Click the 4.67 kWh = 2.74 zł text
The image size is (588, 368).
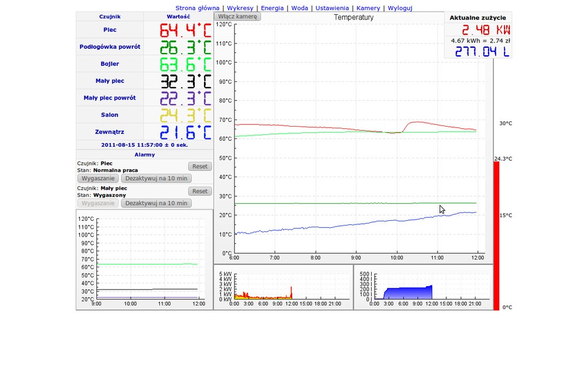pyautogui.click(x=480, y=41)
